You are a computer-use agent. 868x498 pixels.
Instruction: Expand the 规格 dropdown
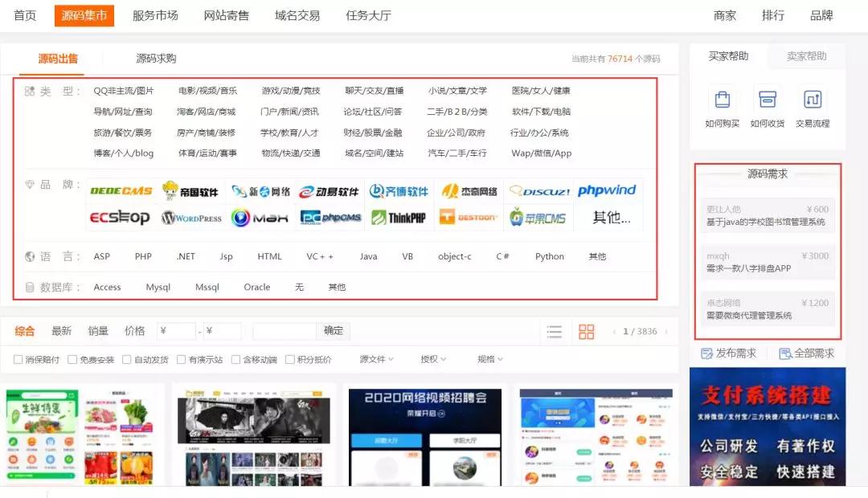tap(489, 360)
